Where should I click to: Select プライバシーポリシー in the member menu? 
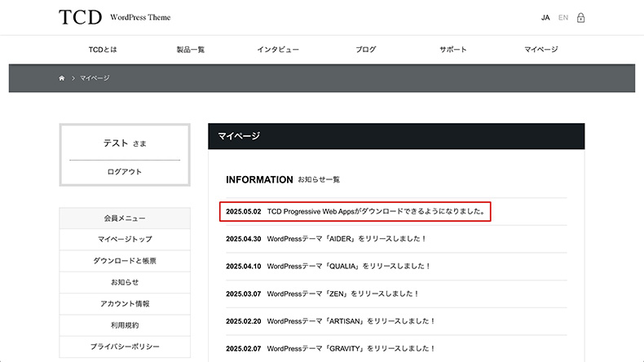click(x=125, y=347)
